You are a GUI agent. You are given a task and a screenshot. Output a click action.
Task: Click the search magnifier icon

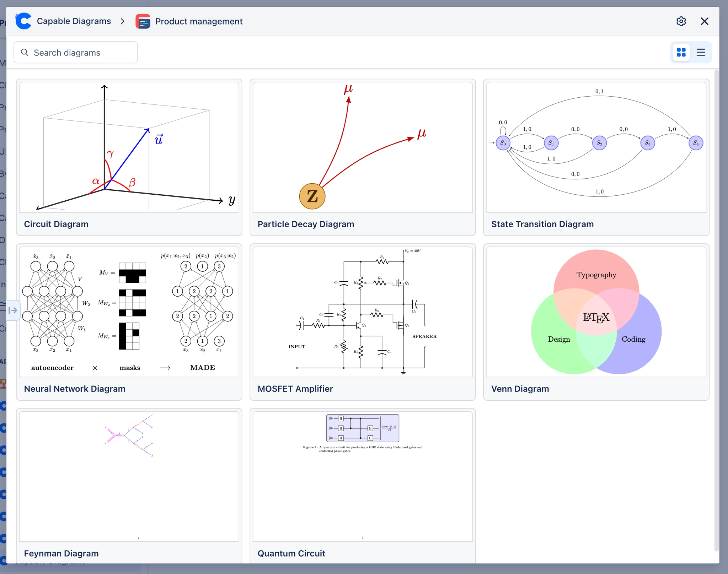pos(25,53)
